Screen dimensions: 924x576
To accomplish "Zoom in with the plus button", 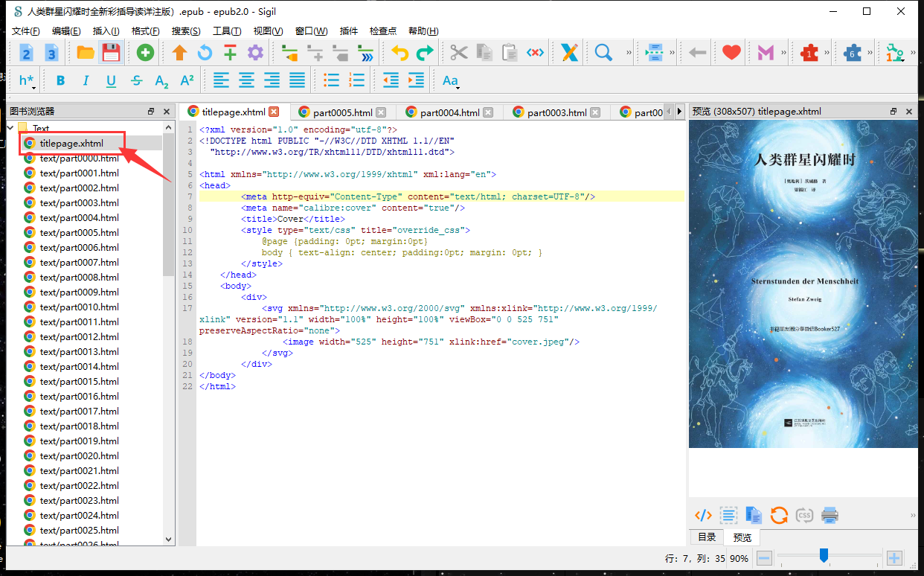I will 894,557.
